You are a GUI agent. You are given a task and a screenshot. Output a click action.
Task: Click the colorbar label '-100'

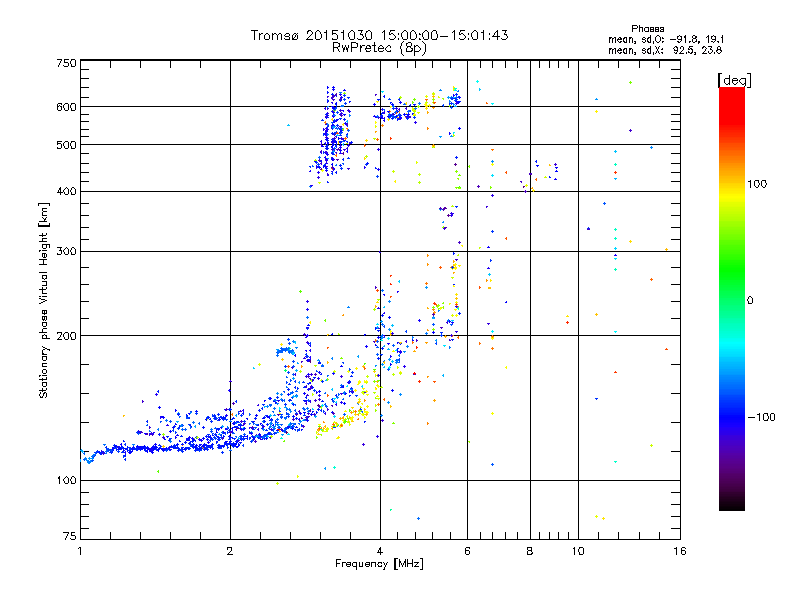(x=762, y=417)
